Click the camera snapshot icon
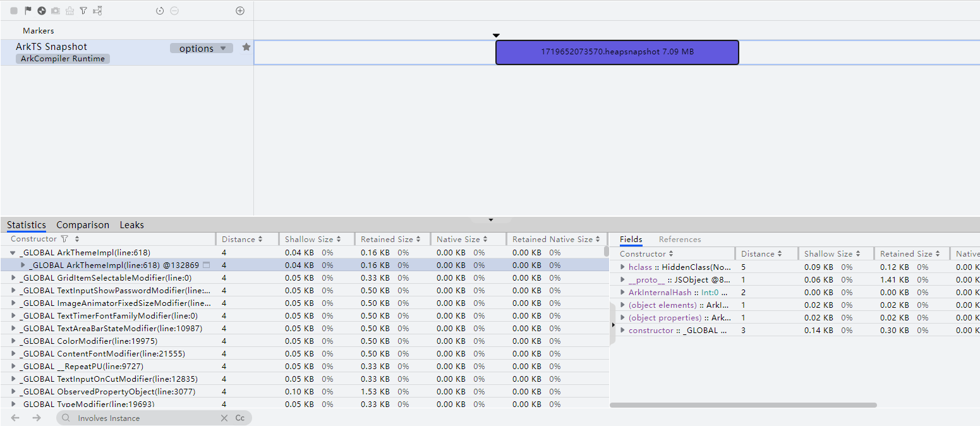Viewport: 980px width, 426px height. pyautogui.click(x=56, y=11)
